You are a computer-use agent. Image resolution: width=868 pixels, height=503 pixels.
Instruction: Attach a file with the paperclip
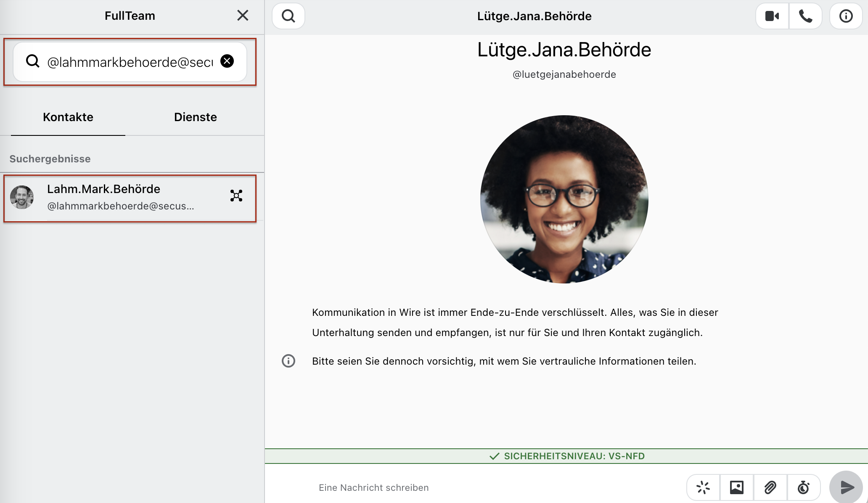coord(770,487)
